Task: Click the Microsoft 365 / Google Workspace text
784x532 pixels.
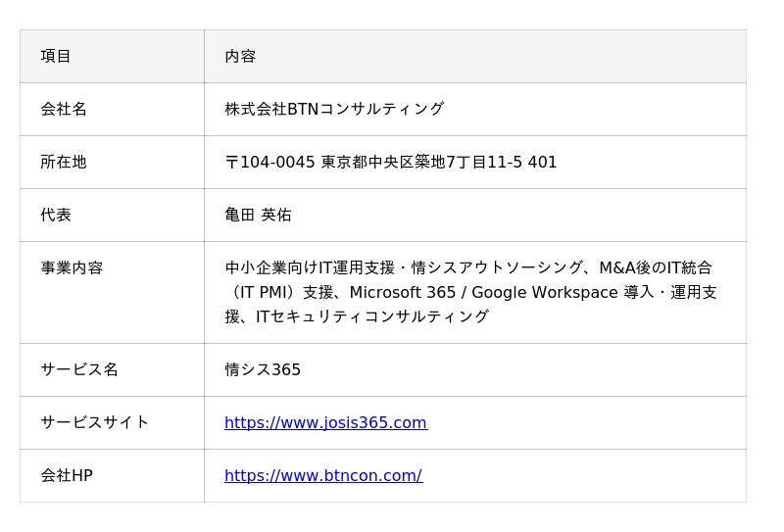Action: (483, 293)
